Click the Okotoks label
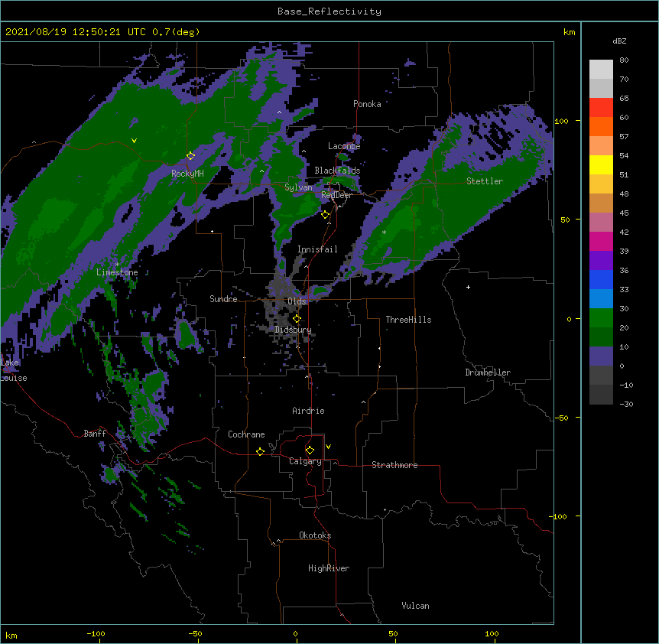The height and width of the screenshot is (644, 659). click(315, 535)
